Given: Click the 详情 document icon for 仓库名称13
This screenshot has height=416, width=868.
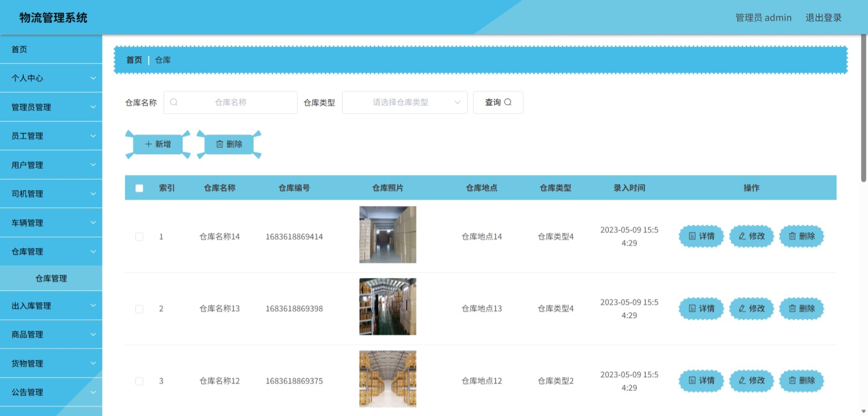Looking at the screenshot, I should 692,309.
